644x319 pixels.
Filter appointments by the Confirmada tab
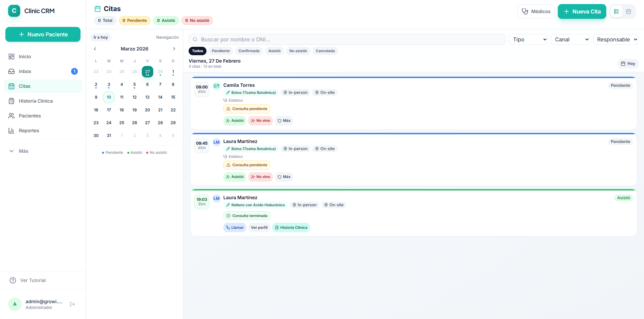point(249,51)
